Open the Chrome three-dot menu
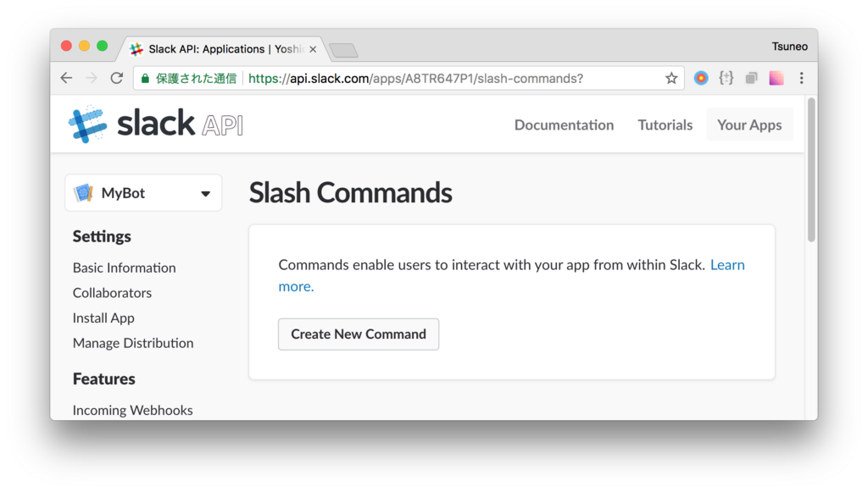This screenshot has height=492, width=868. pos(801,78)
